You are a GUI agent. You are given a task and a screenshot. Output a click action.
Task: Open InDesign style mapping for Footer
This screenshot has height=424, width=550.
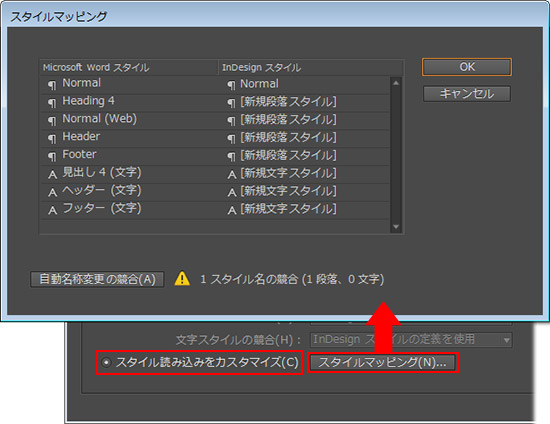[x=304, y=156]
